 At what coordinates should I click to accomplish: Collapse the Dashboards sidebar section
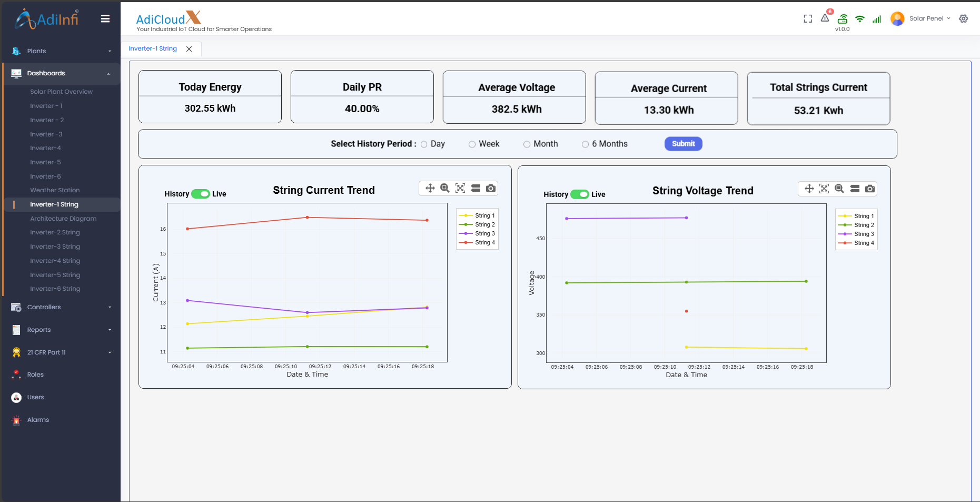pyautogui.click(x=60, y=73)
